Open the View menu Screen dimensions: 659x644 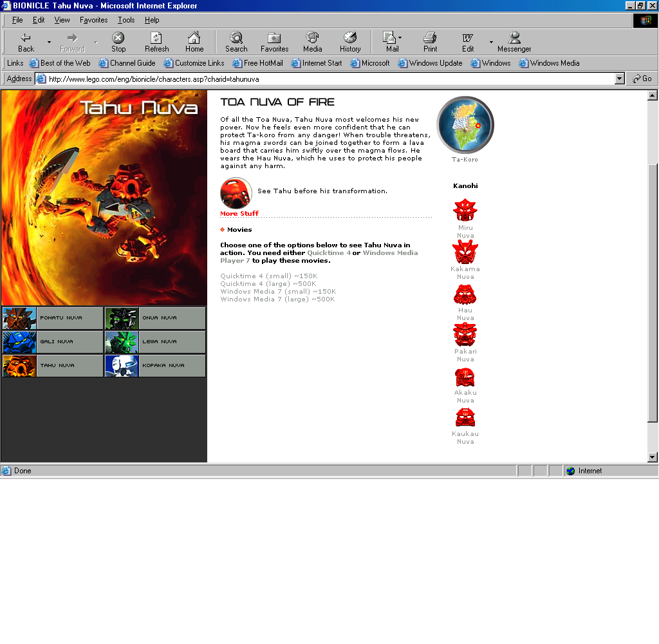62,20
